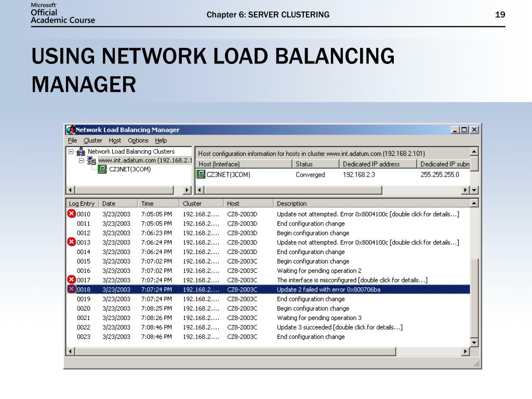This screenshot has width=532, height=399.
Task: Click the Network Load Balancing Clusters root icon
Action: click(81, 152)
